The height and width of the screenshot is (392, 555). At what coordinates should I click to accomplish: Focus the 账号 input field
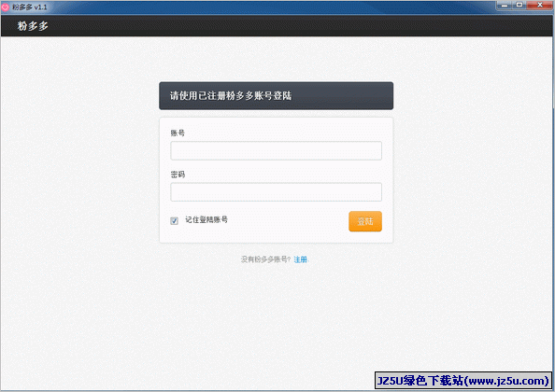[276, 150]
